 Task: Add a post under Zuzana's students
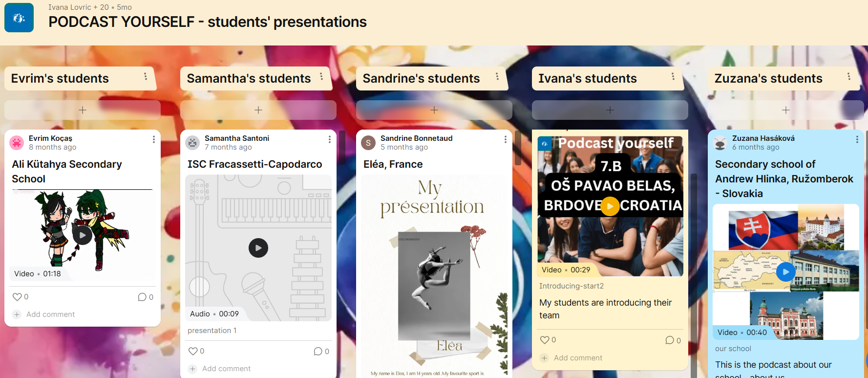[x=785, y=110]
